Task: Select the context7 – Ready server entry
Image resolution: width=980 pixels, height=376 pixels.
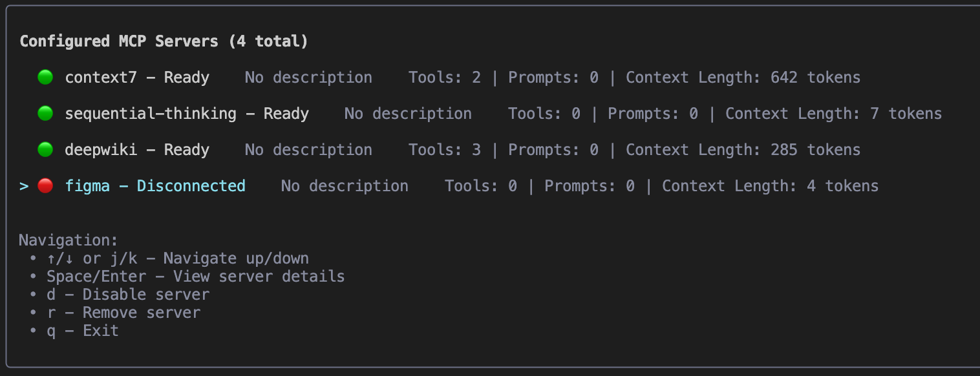Action: click(x=137, y=78)
